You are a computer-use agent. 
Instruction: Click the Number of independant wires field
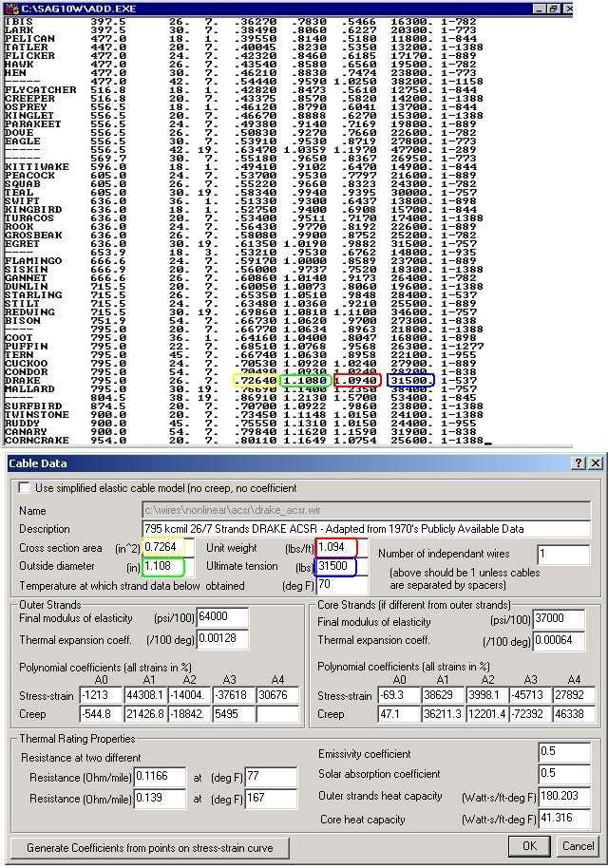click(x=563, y=554)
